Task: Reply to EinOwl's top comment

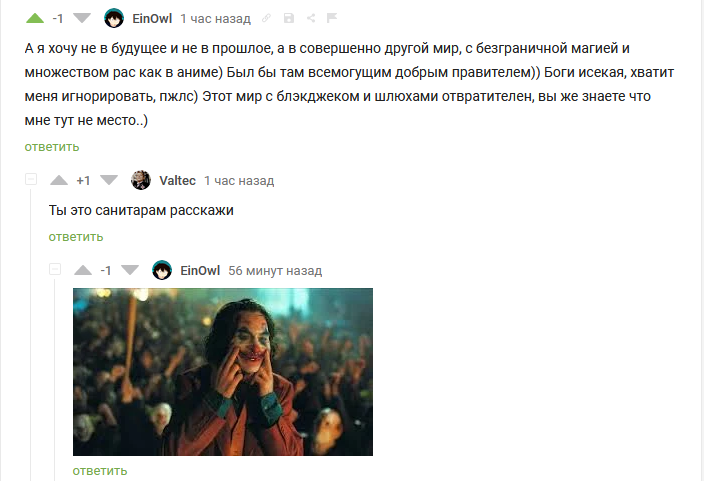Action: [x=52, y=147]
